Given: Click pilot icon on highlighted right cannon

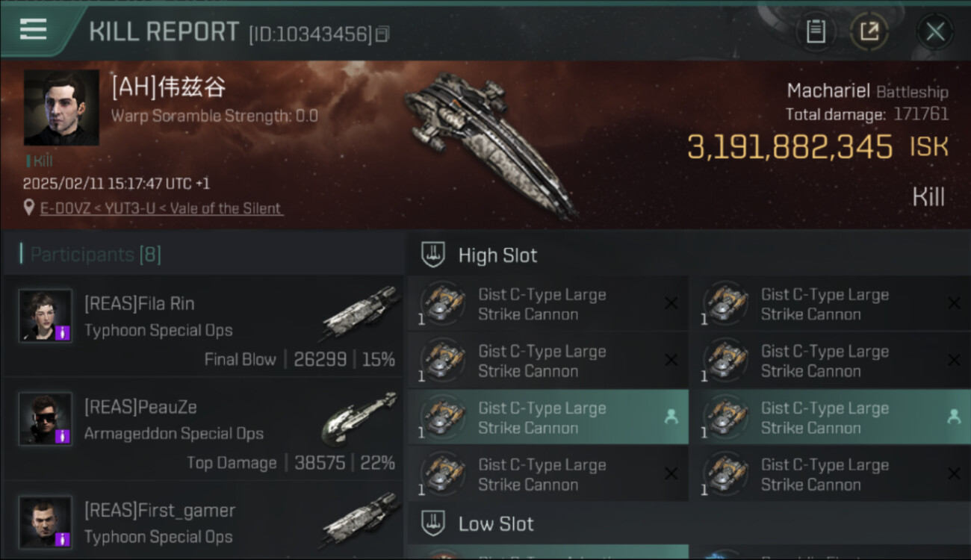Looking at the screenshot, I should [x=953, y=417].
